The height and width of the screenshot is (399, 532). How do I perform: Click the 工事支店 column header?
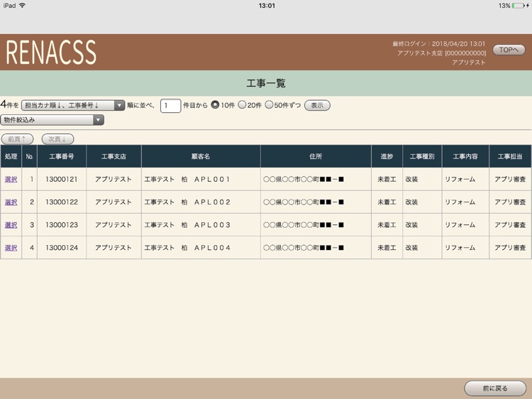click(113, 156)
